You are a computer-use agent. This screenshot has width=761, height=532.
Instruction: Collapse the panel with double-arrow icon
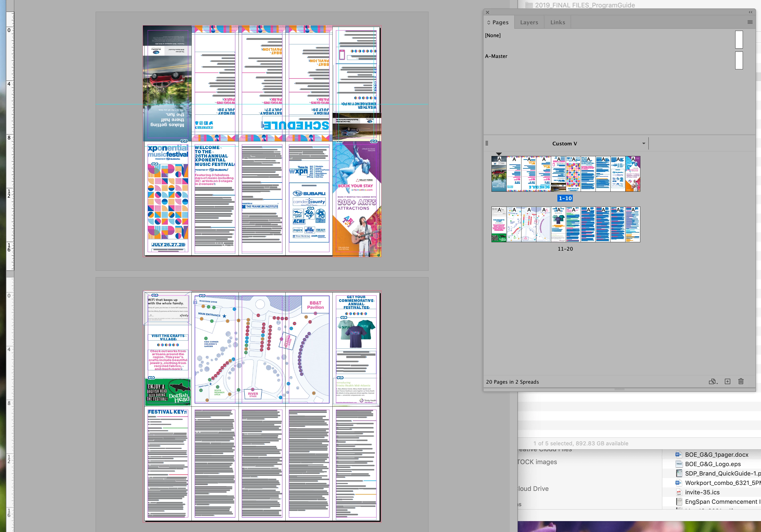pyautogui.click(x=750, y=12)
